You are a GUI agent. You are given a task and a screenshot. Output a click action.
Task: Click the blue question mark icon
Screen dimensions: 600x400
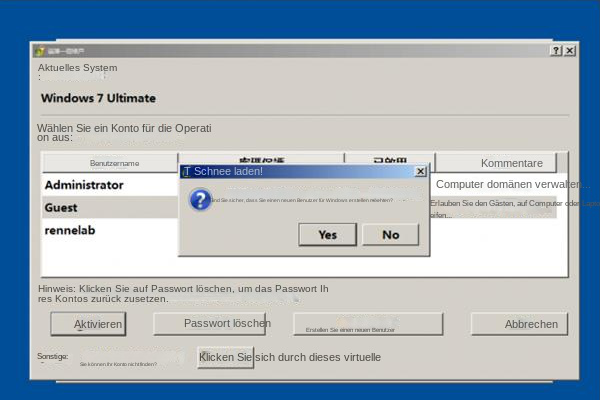click(200, 200)
